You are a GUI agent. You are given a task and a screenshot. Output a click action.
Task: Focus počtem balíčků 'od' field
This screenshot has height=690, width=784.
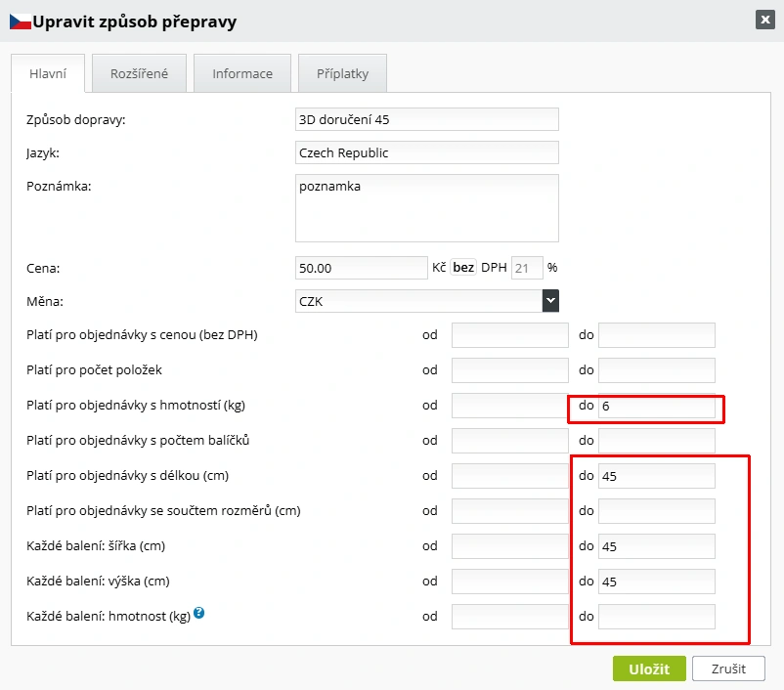[x=510, y=441]
